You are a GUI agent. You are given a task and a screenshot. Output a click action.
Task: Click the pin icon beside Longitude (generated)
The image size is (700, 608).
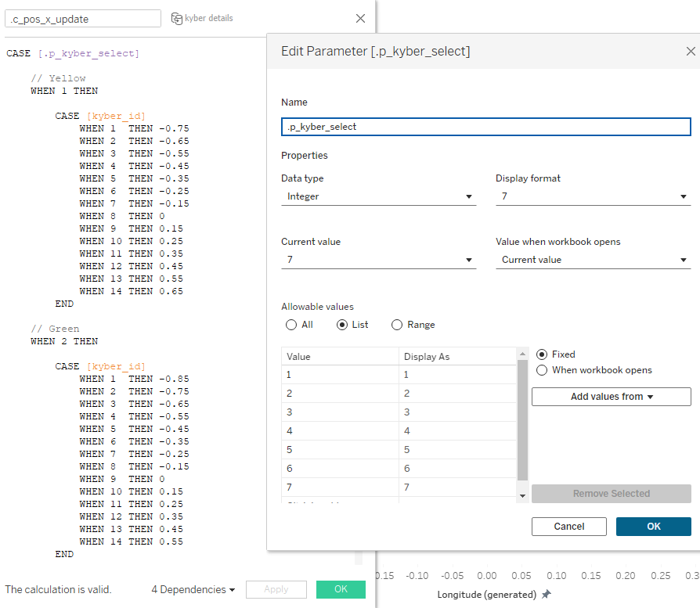547,594
